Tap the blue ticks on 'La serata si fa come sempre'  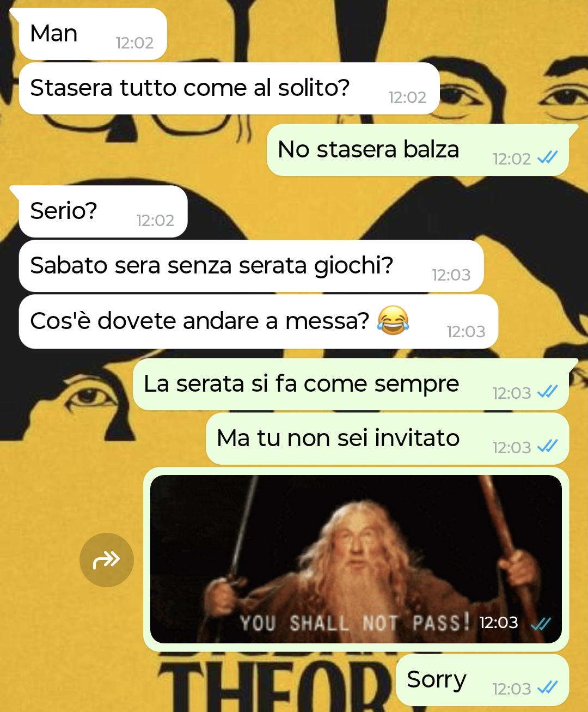point(547,392)
